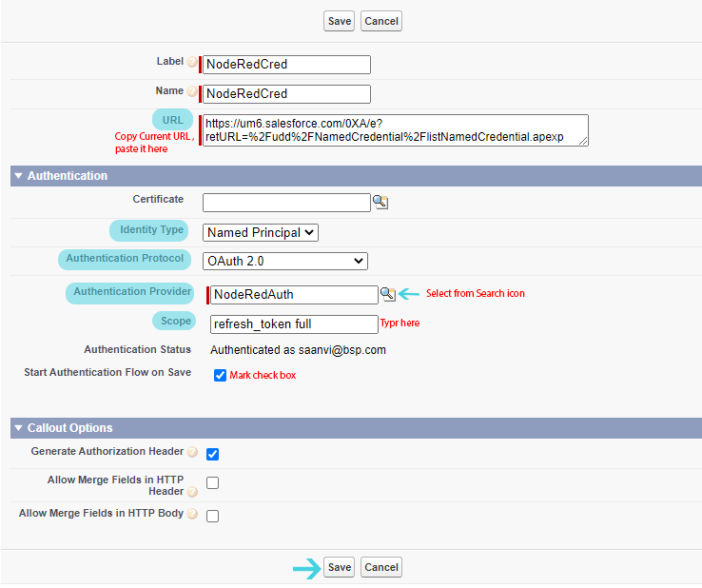Collapse the Callout Options section
Image resolution: width=702 pixels, height=588 pixels.
[x=17, y=428]
